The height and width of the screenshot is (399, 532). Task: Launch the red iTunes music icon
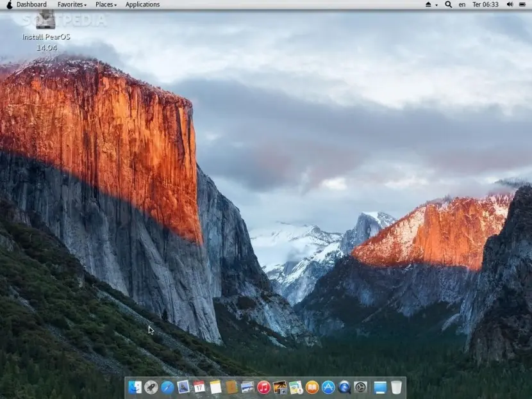pos(263,387)
